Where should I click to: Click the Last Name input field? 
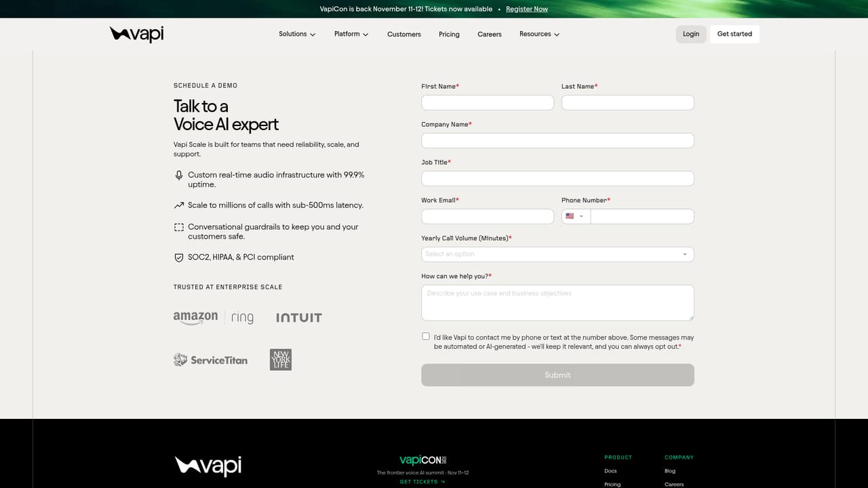click(x=628, y=102)
